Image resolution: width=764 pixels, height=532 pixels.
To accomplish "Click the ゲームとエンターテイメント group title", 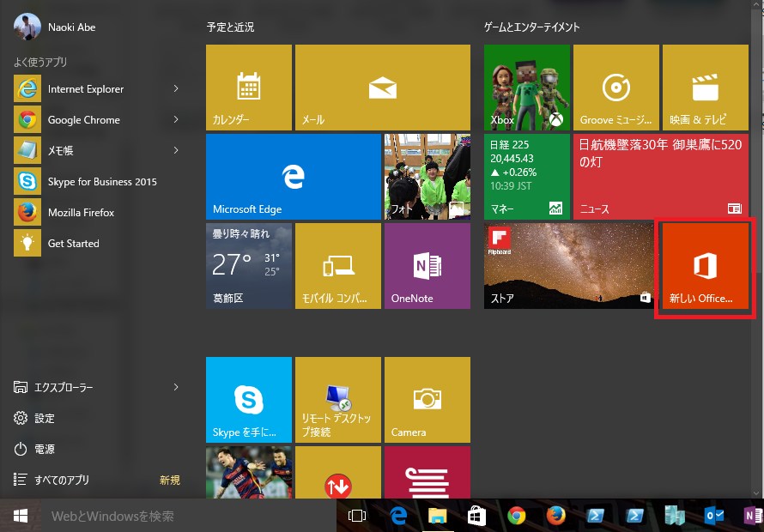I will coord(531,27).
